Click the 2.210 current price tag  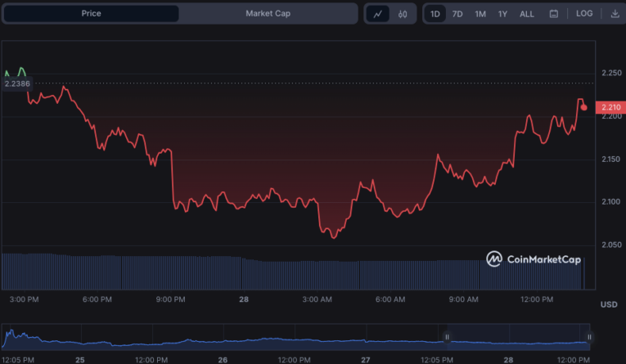[610, 107]
